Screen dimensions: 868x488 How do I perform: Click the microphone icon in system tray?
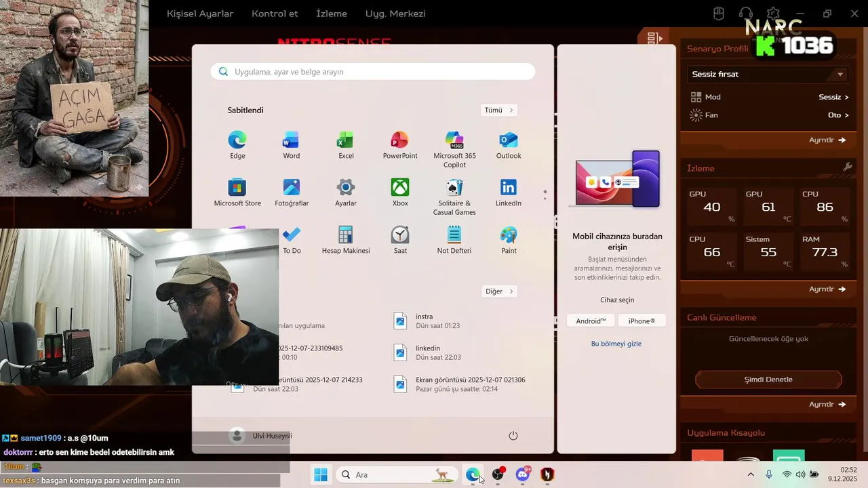769,474
